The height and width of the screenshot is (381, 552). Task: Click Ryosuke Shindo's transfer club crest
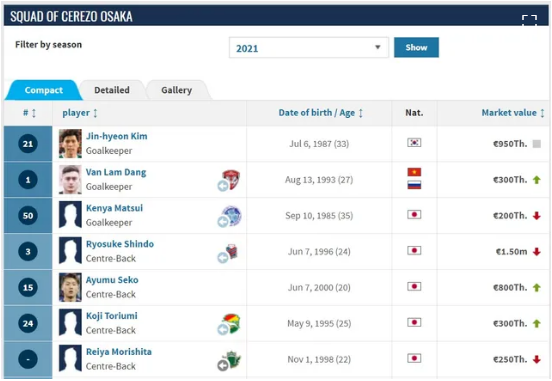[x=232, y=251]
